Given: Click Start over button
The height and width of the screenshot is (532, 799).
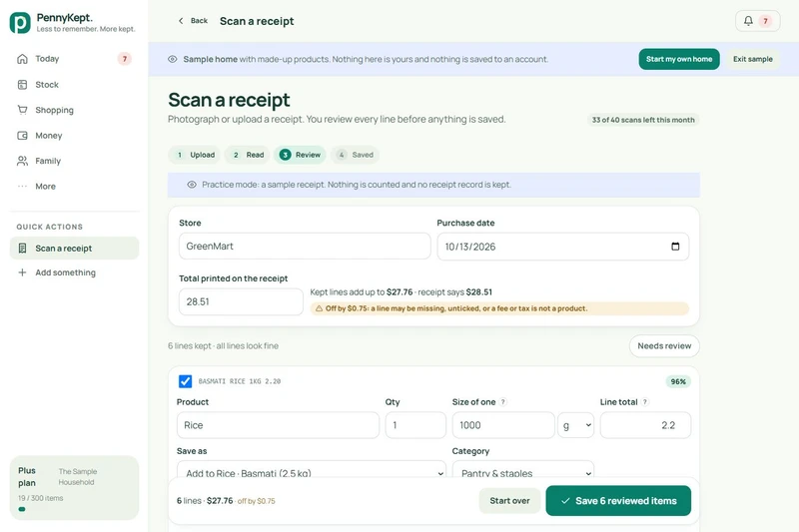Looking at the screenshot, I should (509, 501).
